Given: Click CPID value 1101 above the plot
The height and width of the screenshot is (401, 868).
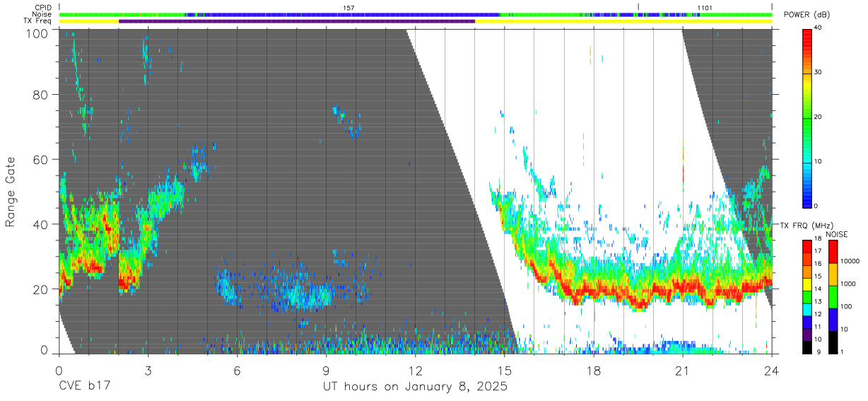Looking at the screenshot, I should click(705, 8).
